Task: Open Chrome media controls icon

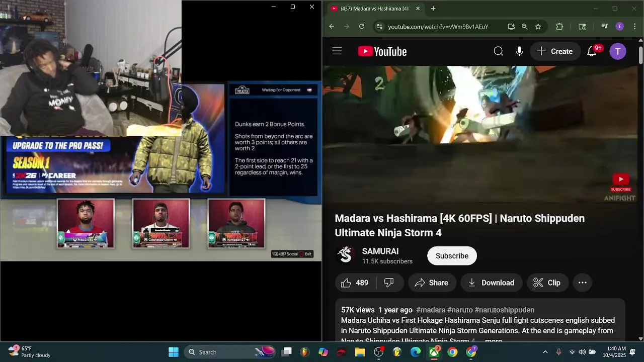Action: pyautogui.click(x=605, y=27)
